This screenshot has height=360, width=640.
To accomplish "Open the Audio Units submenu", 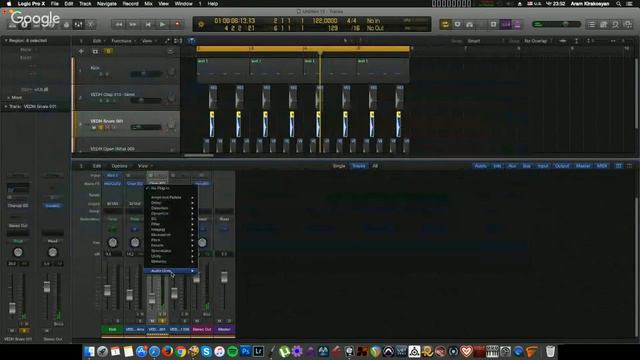I will (171, 271).
